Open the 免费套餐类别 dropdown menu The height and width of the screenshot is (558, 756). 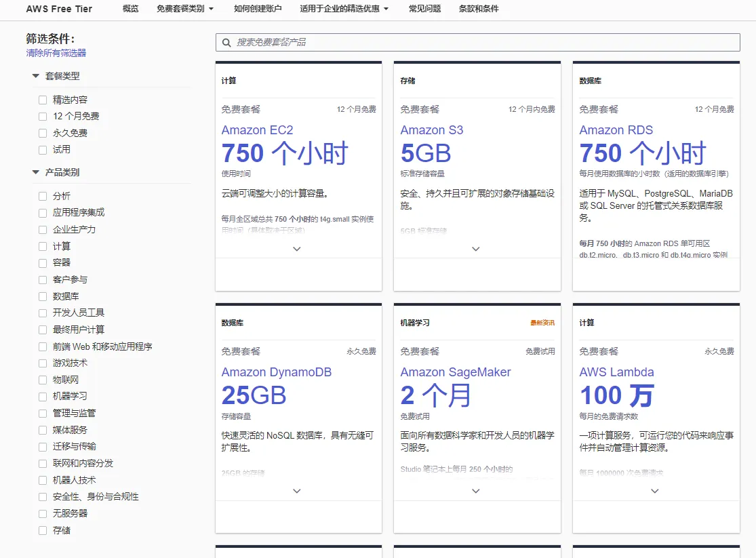point(184,9)
